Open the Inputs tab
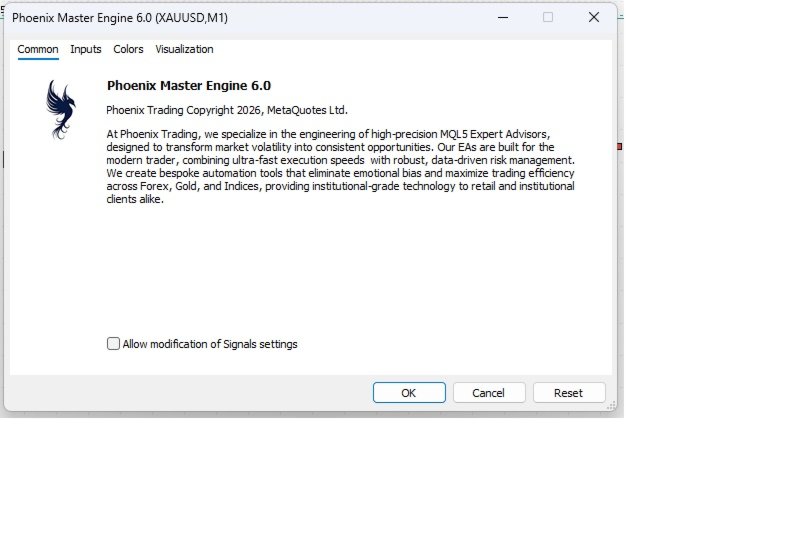 pyautogui.click(x=86, y=50)
